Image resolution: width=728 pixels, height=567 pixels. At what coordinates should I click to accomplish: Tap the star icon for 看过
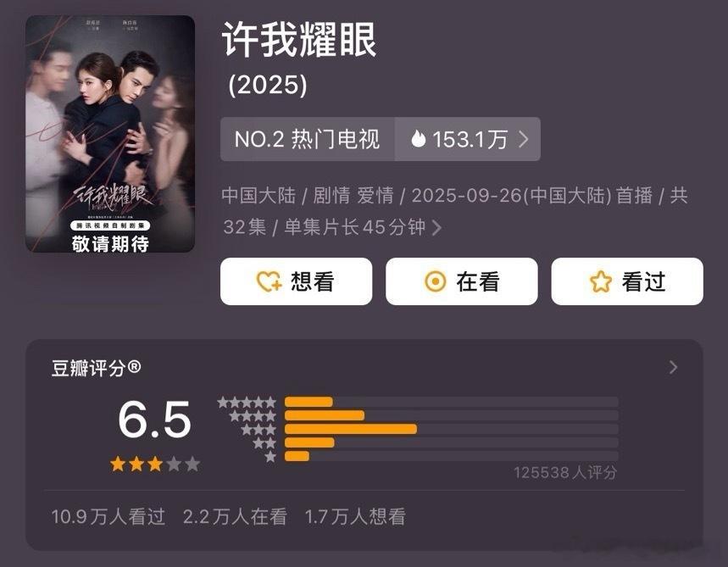pyautogui.click(x=601, y=281)
